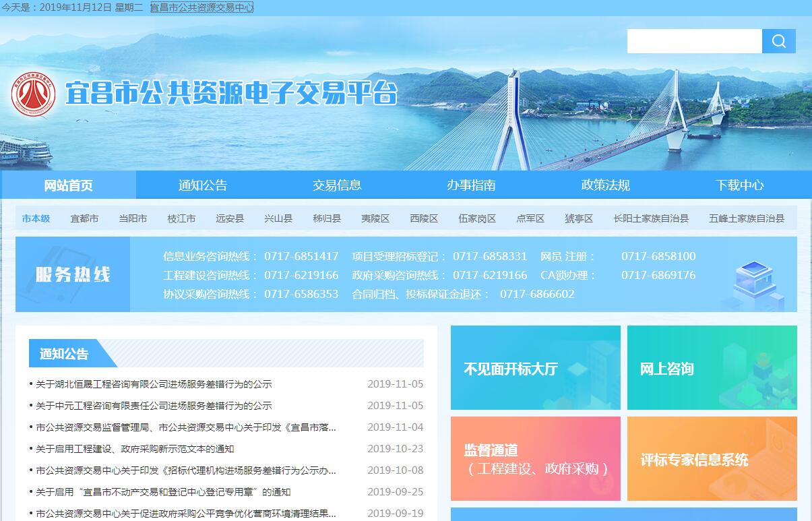The width and height of the screenshot is (812, 521).
Task: Open notice about 湖北恒晟工程咨询有限公司
Action: 154,384
